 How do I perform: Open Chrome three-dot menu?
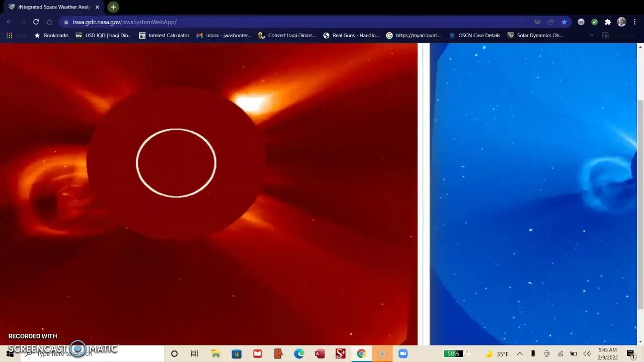coord(634,22)
